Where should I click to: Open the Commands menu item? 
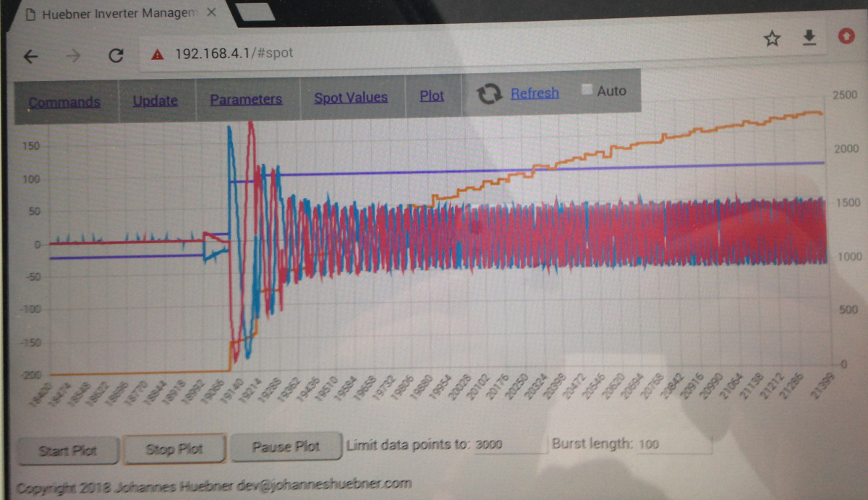[x=64, y=102]
